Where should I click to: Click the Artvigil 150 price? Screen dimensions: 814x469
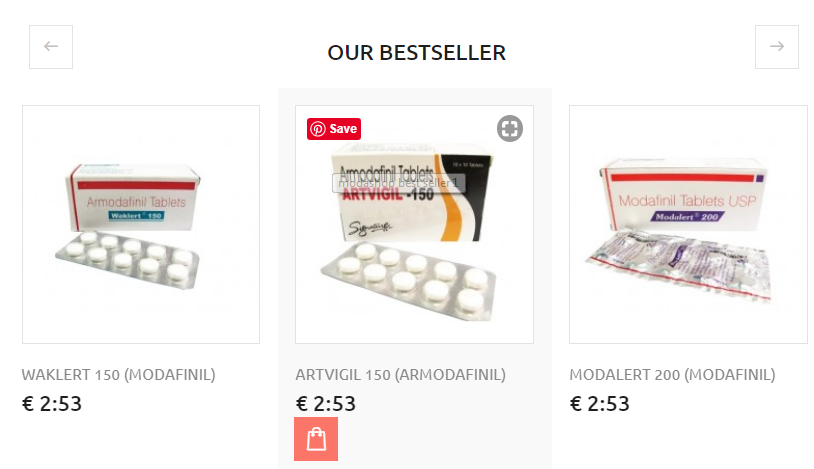click(325, 404)
